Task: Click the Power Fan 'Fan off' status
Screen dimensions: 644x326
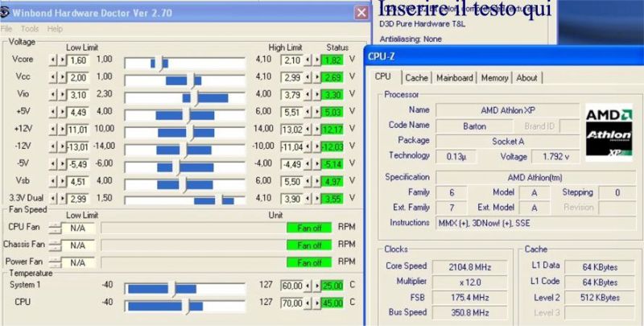Action: (x=309, y=262)
